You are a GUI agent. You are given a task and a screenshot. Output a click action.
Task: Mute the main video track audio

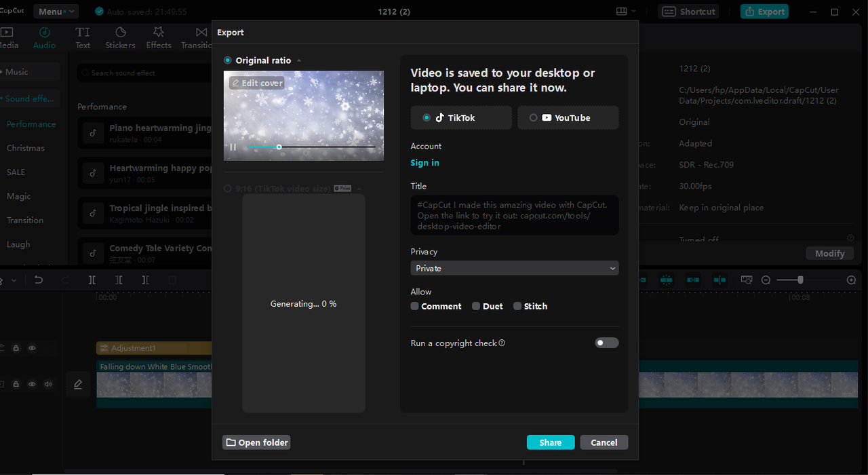tap(48, 384)
